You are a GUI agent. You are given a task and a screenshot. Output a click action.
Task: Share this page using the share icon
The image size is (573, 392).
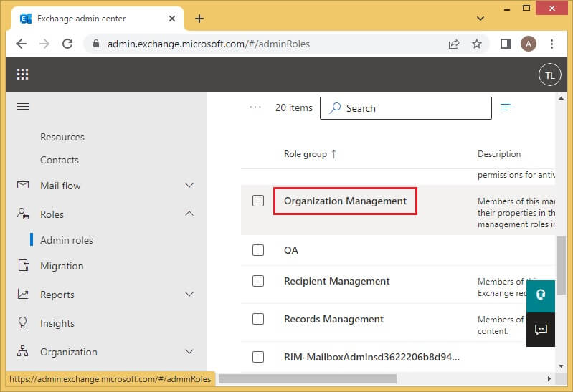pos(453,44)
